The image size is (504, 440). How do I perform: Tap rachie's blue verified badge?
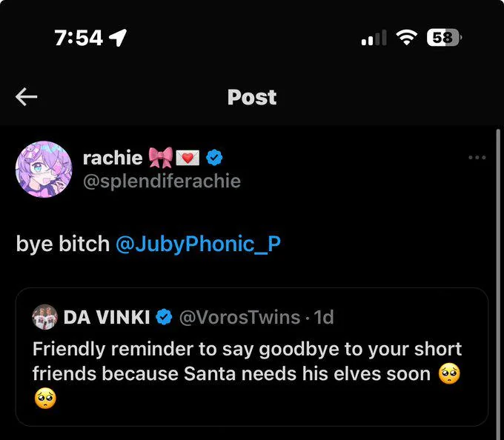coord(215,158)
